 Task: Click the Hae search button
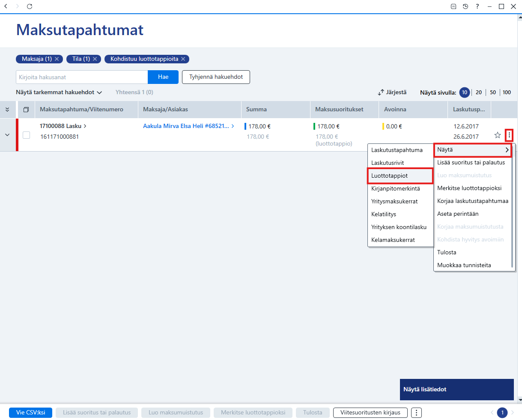(163, 77)
